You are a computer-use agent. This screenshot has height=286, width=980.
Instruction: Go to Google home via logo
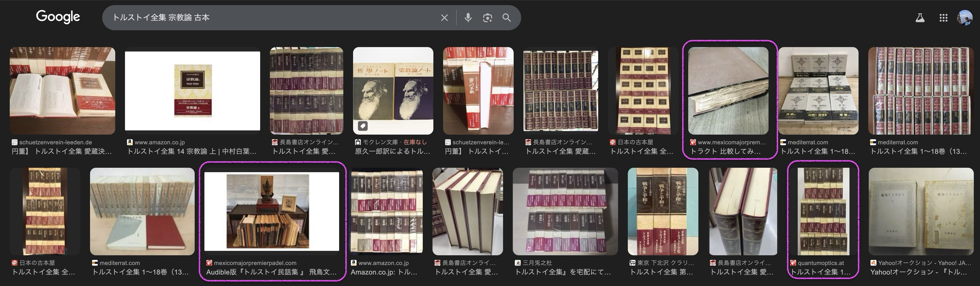click(58, 17)
